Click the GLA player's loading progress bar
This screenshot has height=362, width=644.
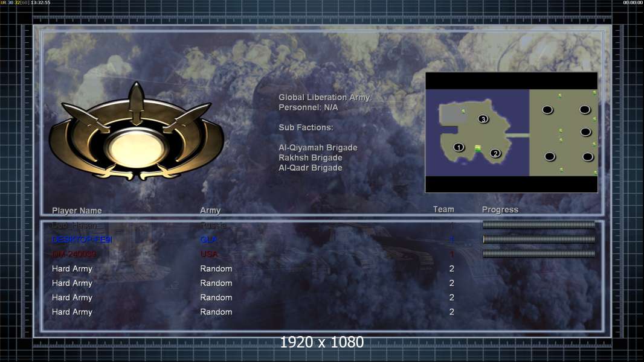(539, 240)
